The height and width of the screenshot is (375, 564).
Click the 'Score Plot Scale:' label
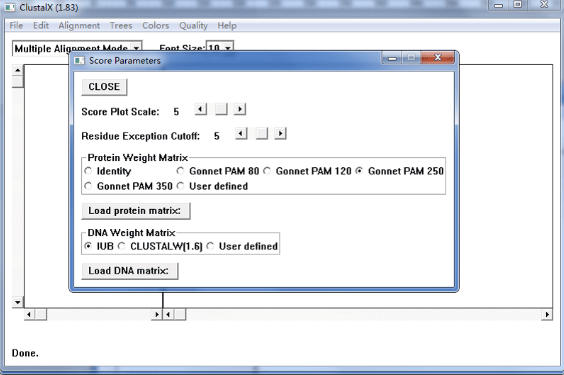tap(120, 112)
